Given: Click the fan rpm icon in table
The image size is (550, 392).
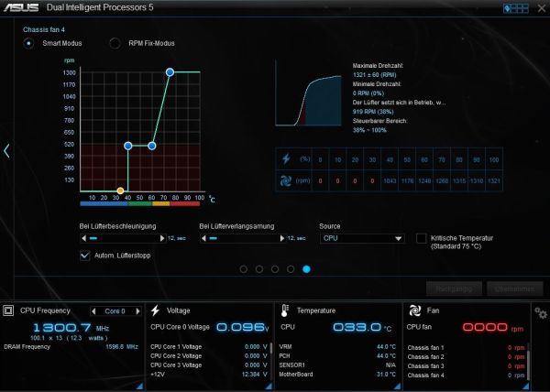Looking at the screenshot, I should 286,180.
